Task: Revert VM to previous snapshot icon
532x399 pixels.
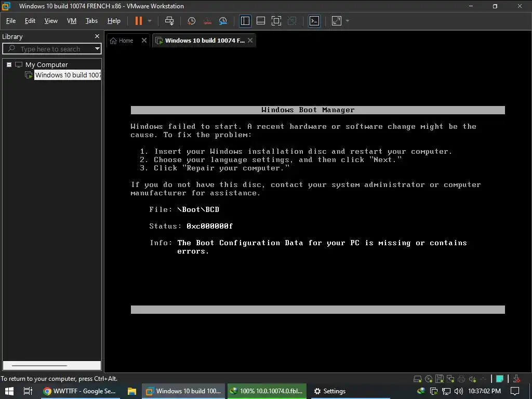Action: tap(207, 21)
